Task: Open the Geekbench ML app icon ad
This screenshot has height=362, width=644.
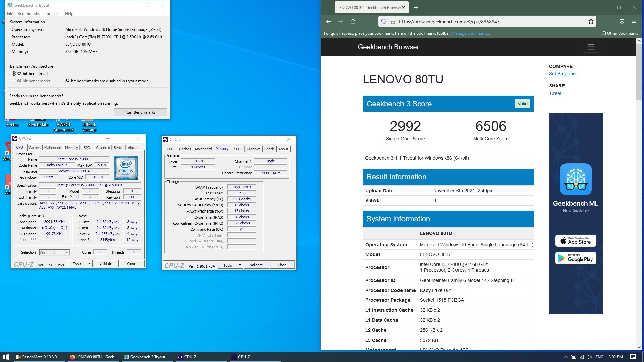Action: coord(576,179)
